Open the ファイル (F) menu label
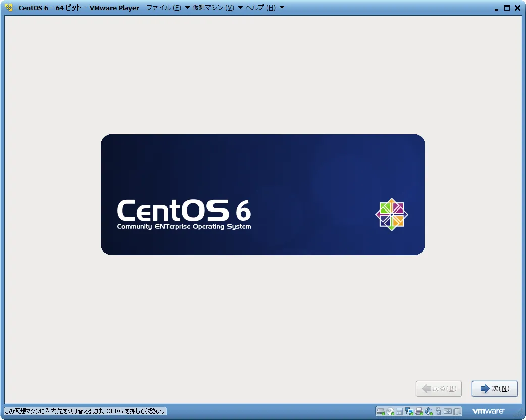Viewport: 526px width, 420px height. click(163, 8)
